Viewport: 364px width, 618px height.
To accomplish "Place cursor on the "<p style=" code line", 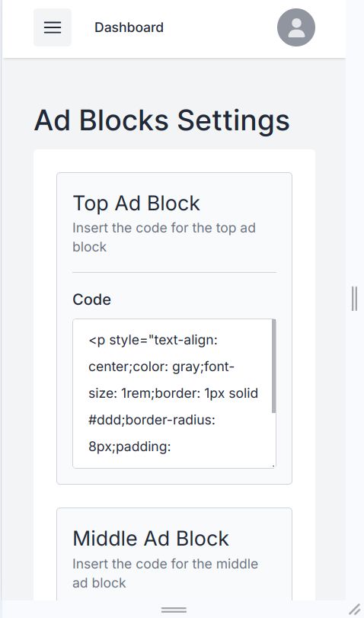I will (x=153, y=340).
